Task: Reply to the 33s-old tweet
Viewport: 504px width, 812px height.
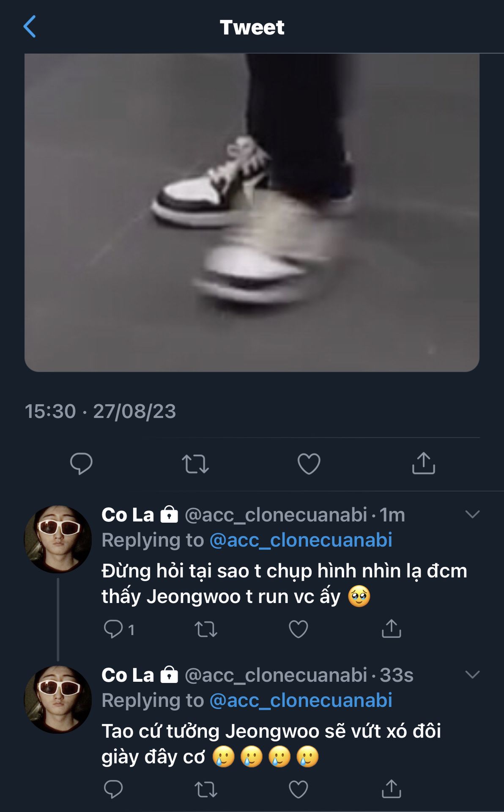Action: coord(113,789)
